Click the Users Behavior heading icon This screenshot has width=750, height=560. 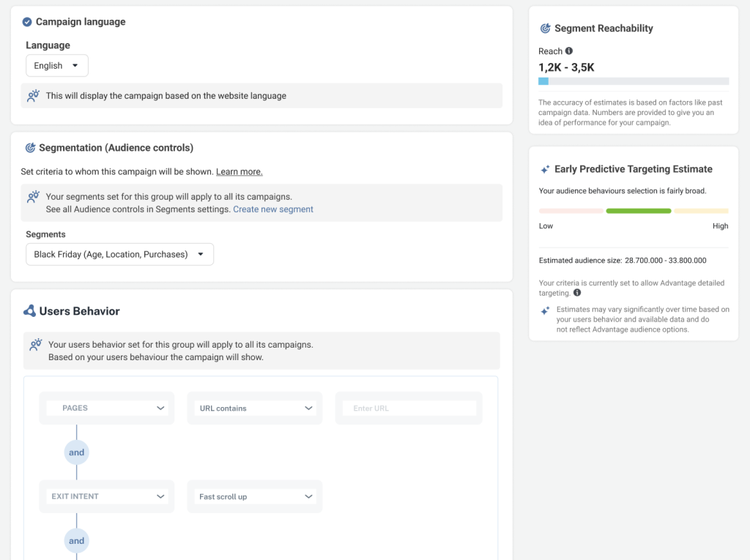tap(29, 311)
